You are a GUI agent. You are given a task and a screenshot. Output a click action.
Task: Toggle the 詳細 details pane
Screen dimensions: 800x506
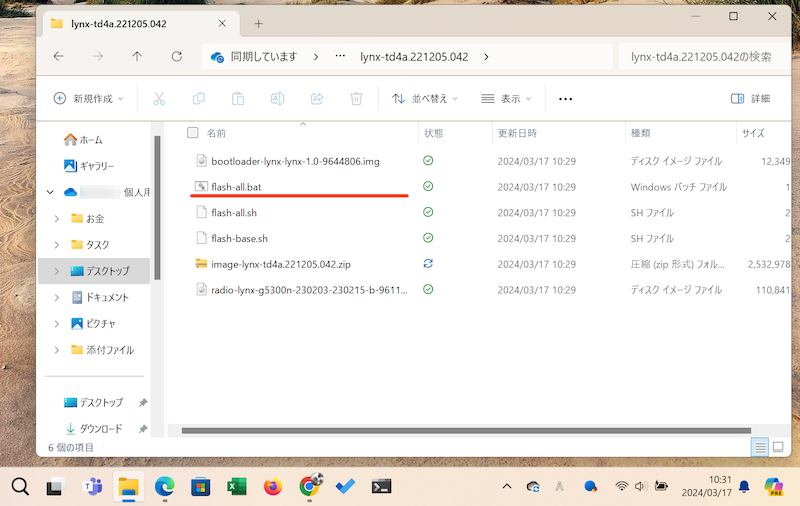[x=750, y=99]
